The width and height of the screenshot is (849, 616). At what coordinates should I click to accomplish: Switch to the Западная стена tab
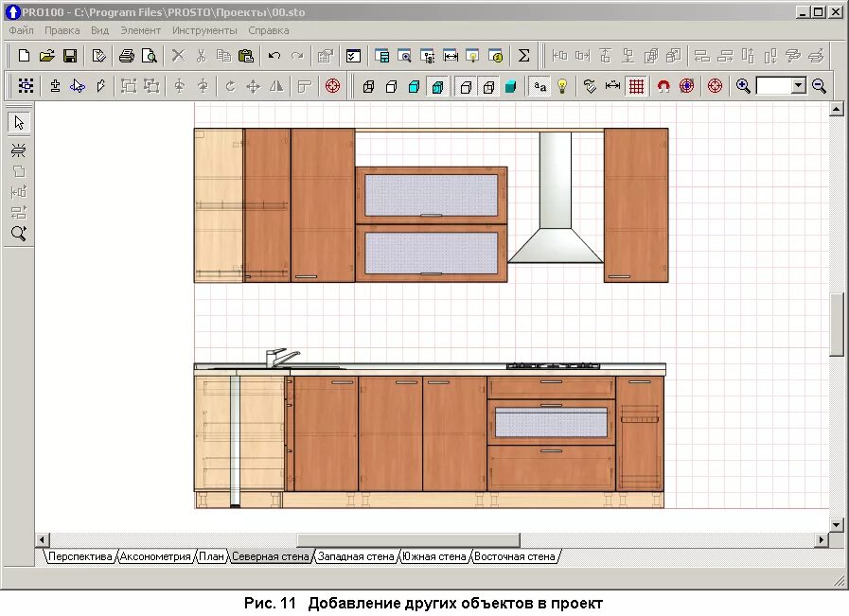pos(356,556)
